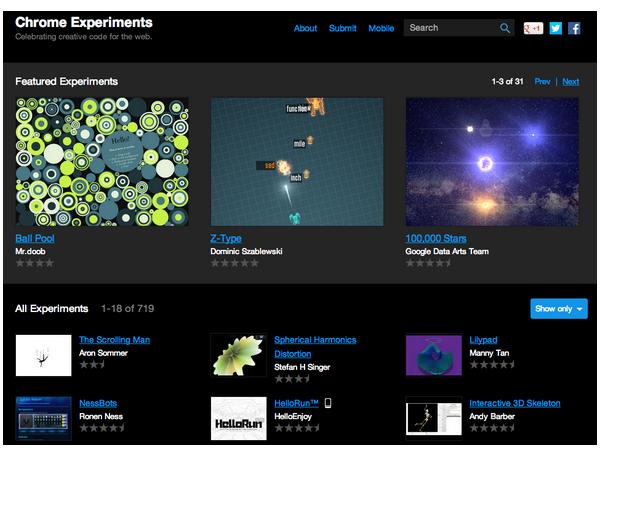This screenshot has height=512, width=640.
Task: Click the star rating under Ronen Ness
Action: (102, 428)
